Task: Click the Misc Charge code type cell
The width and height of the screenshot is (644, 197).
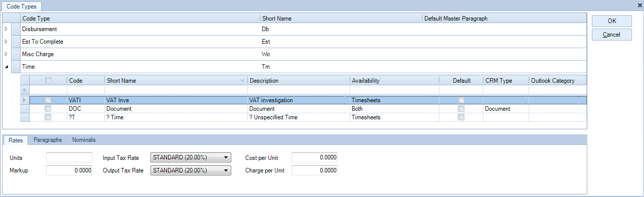Action: [140, 54]
